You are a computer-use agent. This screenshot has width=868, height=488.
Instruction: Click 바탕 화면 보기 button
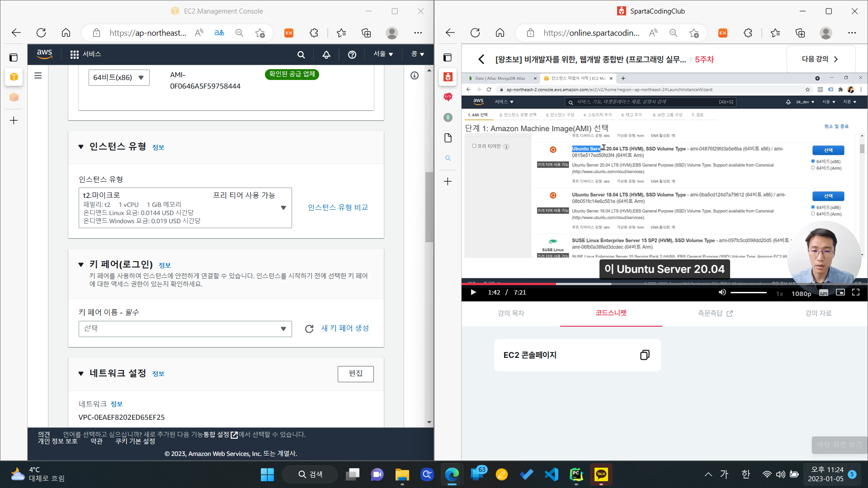click(840, 445)
